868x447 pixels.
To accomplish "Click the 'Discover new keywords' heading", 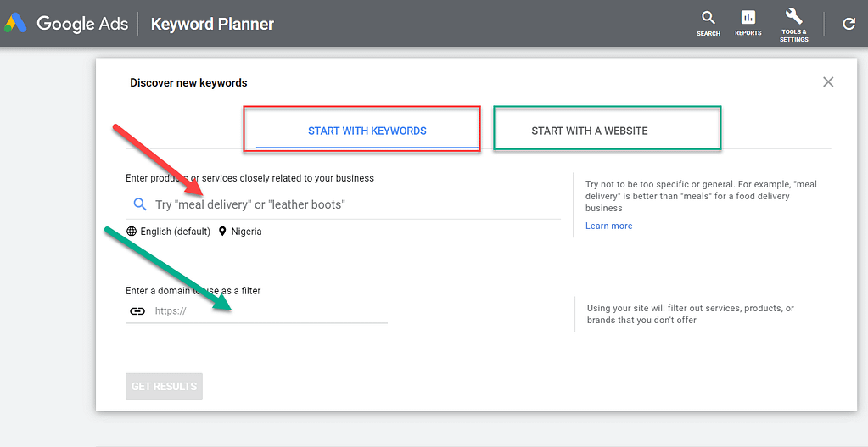I will coord(188,83).
